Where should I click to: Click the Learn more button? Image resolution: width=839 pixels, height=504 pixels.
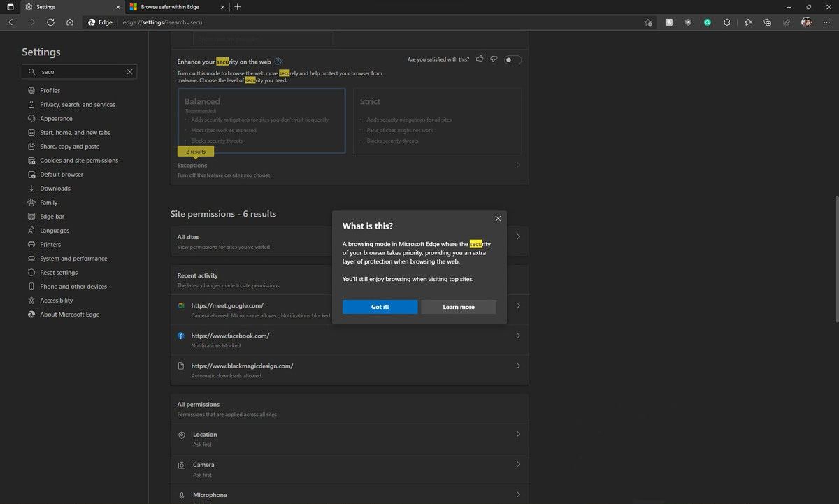[459, 307]
